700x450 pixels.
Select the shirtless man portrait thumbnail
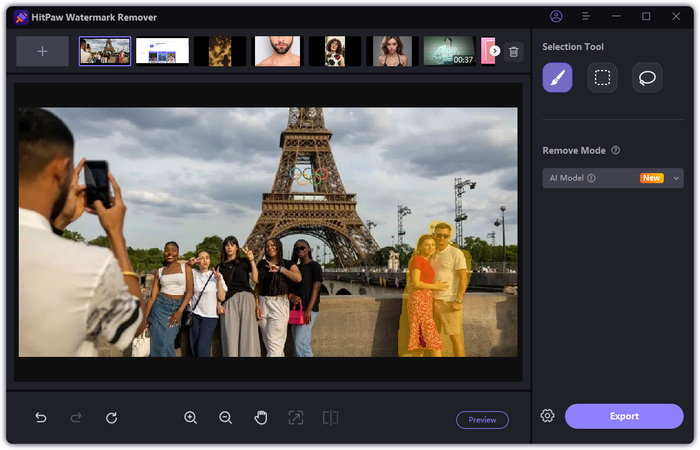277,51
